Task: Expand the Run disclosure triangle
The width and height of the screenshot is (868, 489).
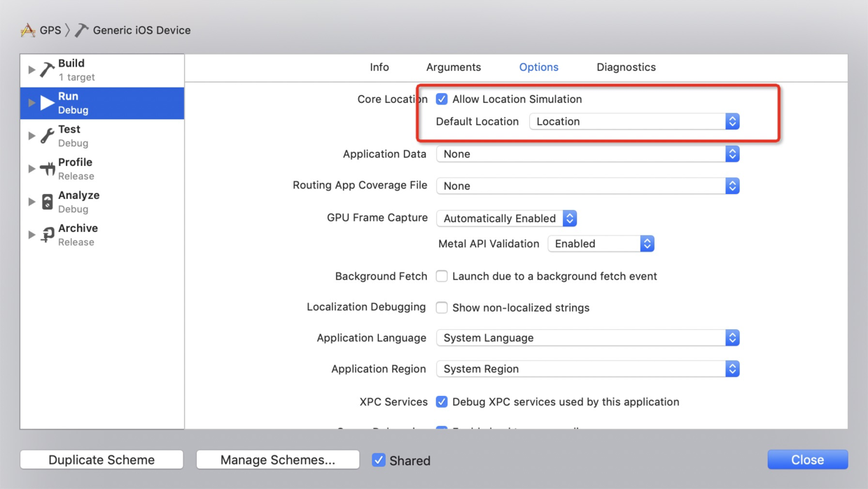Action: click(x=31, y=103)
